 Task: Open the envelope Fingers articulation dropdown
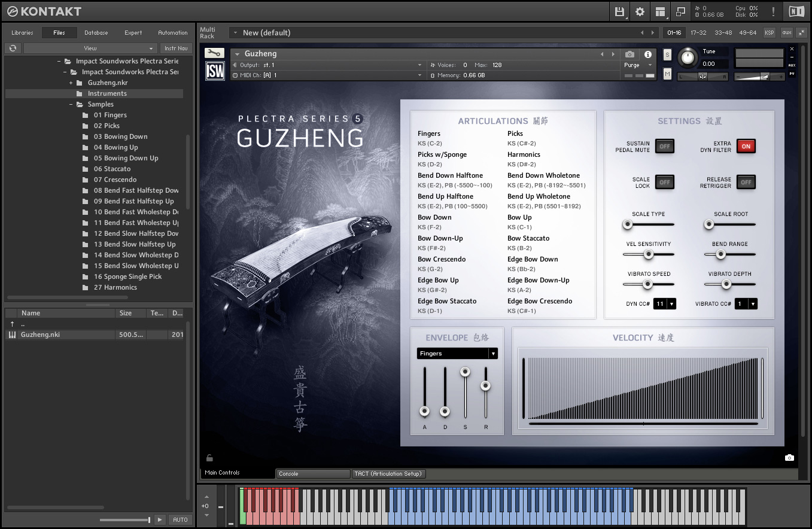(457, 354)
